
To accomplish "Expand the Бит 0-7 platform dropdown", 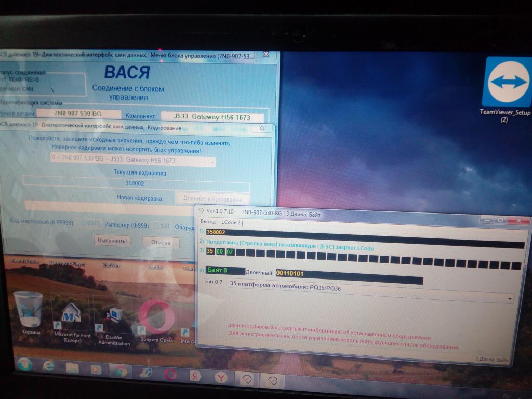I will 510,299.
